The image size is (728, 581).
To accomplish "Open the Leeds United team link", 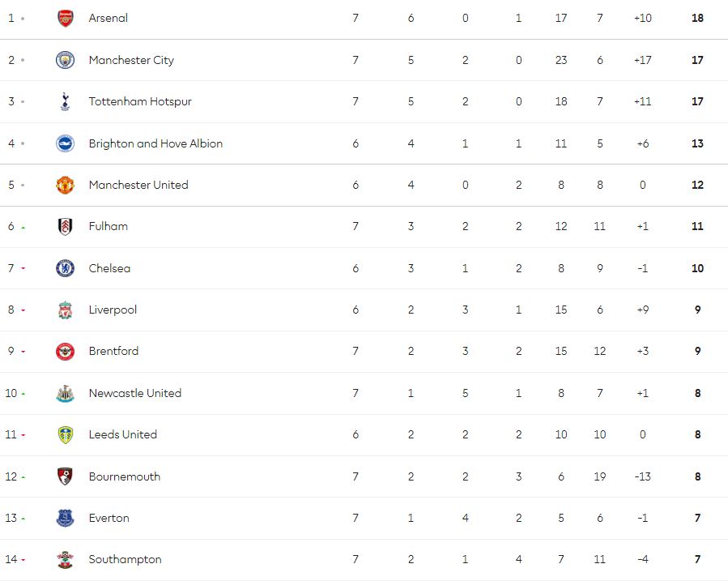I will point(122,435).
